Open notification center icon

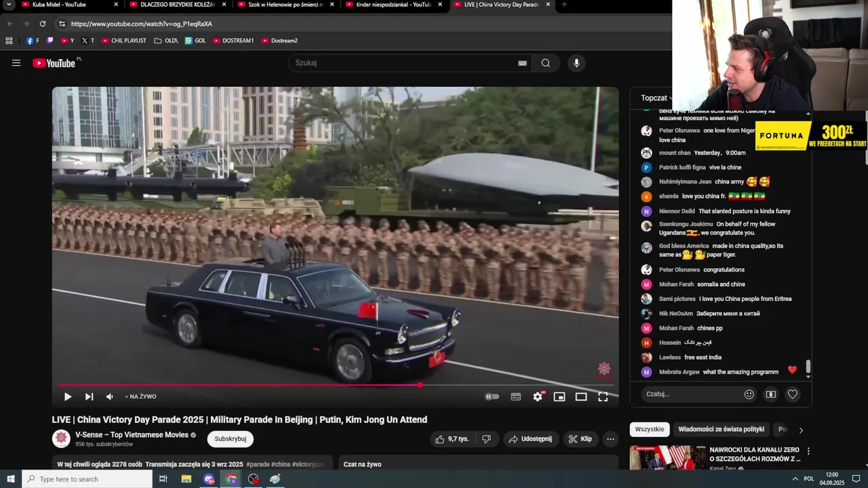click(856, 479)
